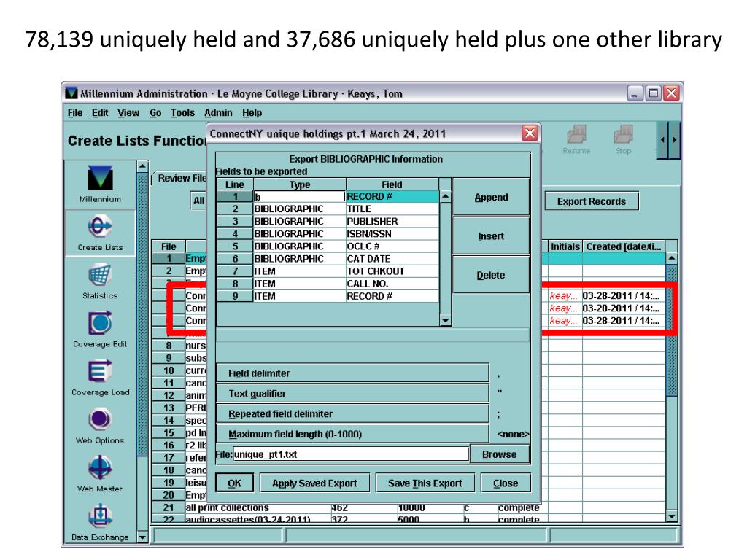Close the ConnectNY unique holdings dialog

point(530,133)
